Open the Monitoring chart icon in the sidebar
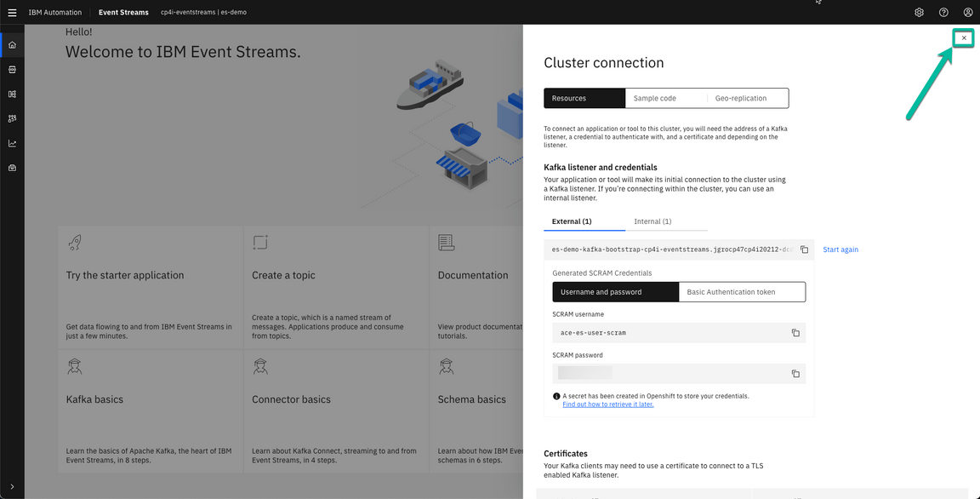 coord(12,142)
